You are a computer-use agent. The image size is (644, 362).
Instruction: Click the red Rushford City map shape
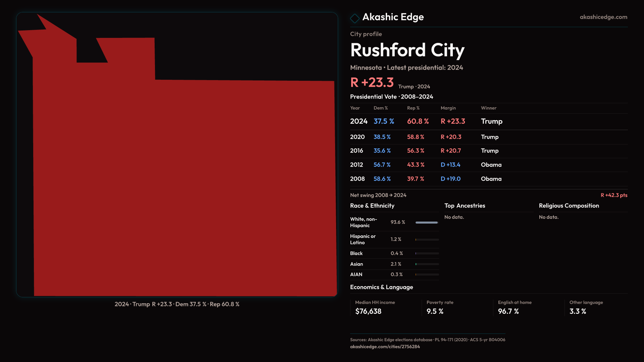tap(184, 188)
